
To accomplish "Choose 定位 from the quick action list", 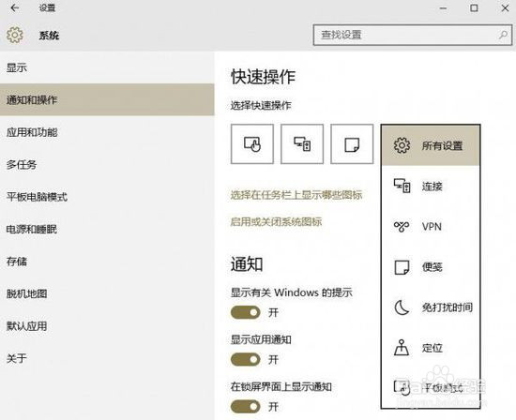I will [431, 348].
